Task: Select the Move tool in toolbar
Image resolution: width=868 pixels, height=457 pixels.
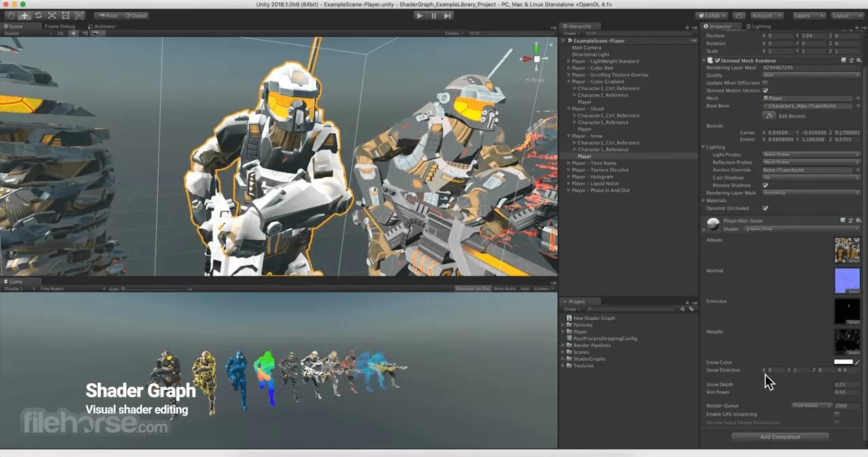Action: [x=24, y=16]
